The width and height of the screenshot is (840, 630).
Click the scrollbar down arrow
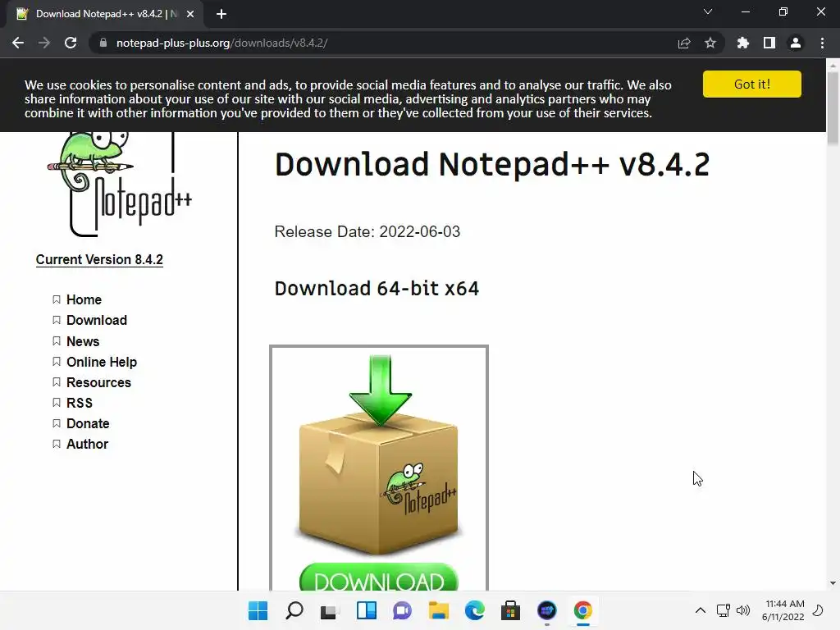[x=833, y=583]
